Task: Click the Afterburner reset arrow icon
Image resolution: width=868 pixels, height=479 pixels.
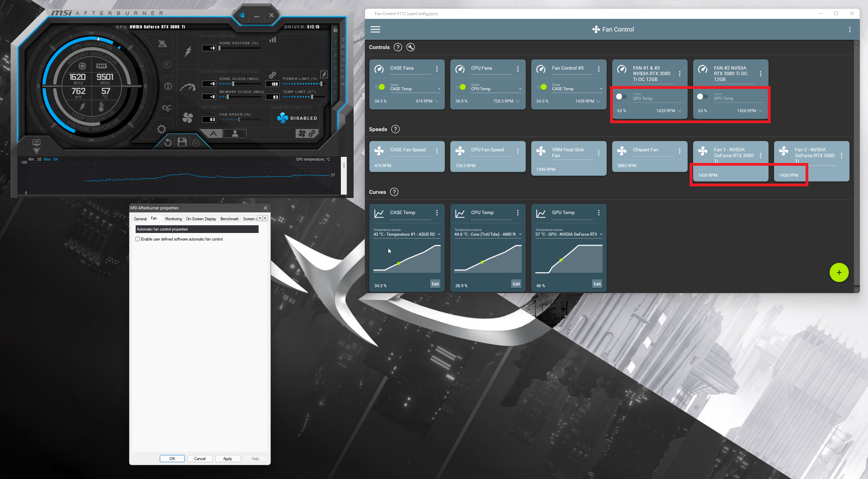Action: pos(168,142)
